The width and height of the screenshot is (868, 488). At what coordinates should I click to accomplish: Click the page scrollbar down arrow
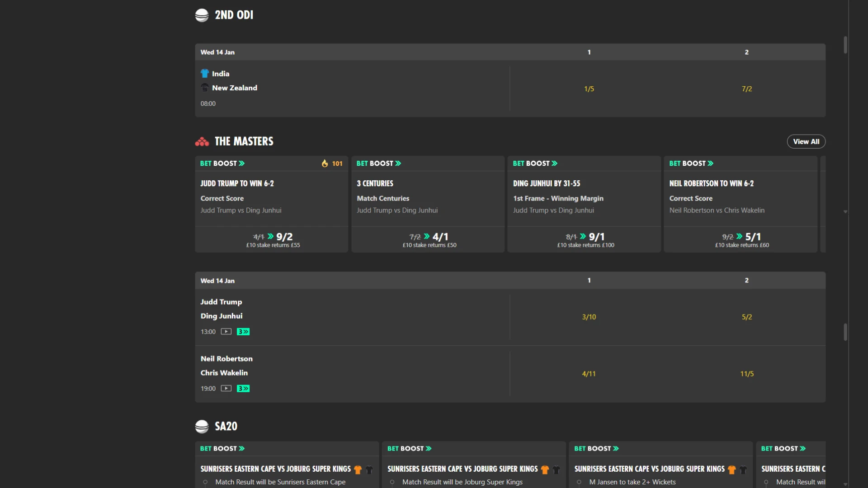pos(845,484)
